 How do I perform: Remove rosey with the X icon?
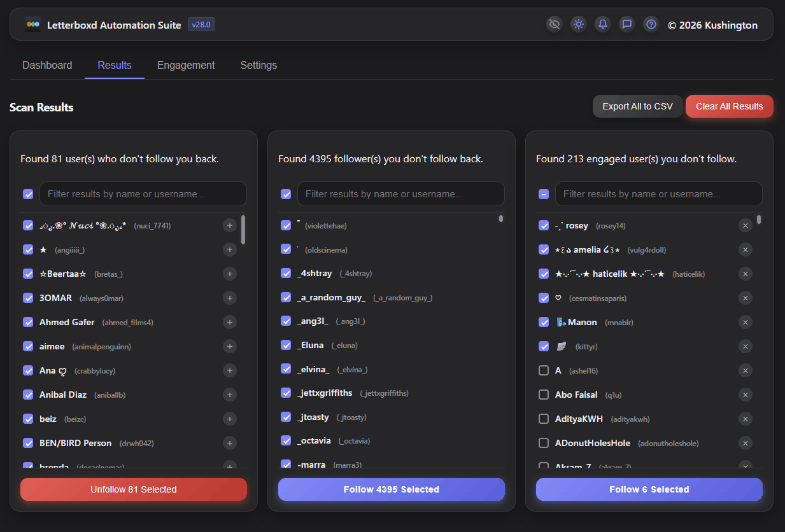pyautogui.click(x=746, y=225)
